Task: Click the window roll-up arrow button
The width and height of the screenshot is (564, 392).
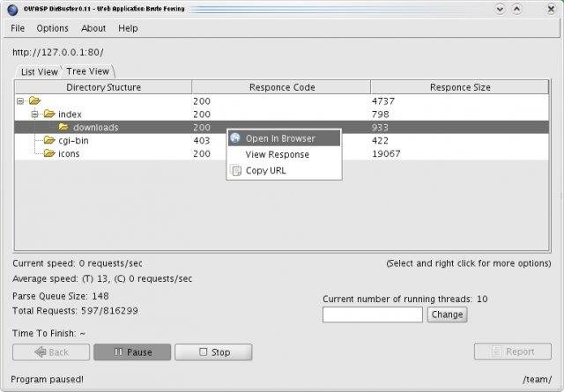Action: tap(517, 9)
